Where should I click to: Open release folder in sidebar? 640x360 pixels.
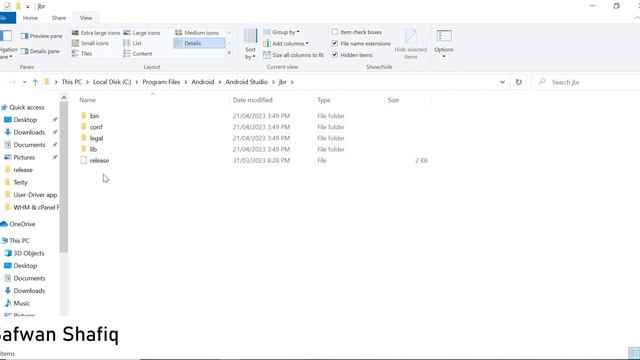point(22,170)
